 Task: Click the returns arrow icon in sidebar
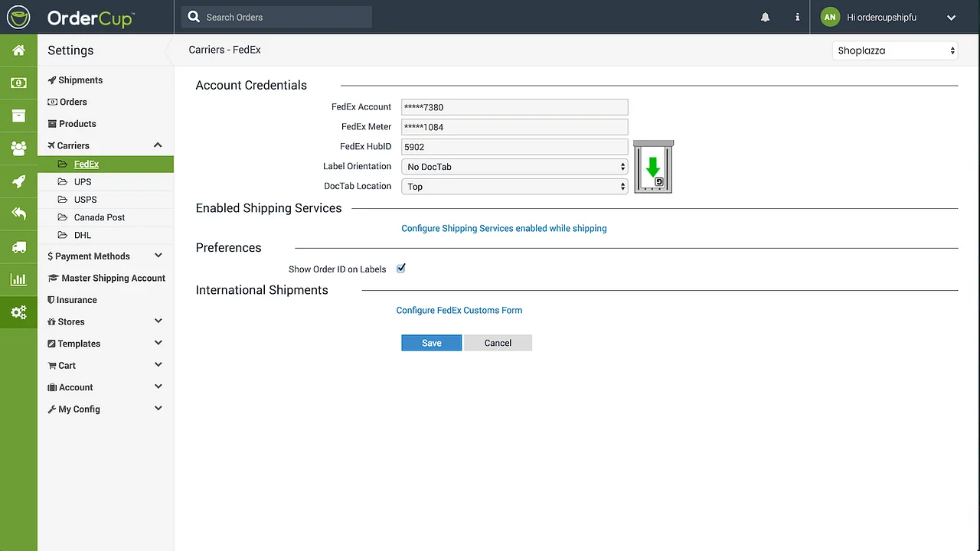[18, 214]
